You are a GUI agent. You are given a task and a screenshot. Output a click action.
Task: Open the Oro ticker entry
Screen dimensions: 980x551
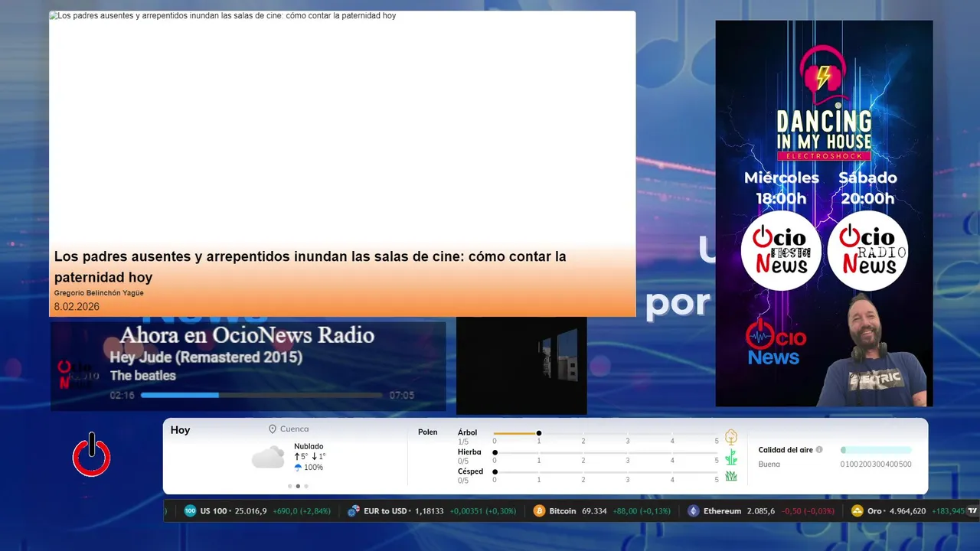click(908, 510)
